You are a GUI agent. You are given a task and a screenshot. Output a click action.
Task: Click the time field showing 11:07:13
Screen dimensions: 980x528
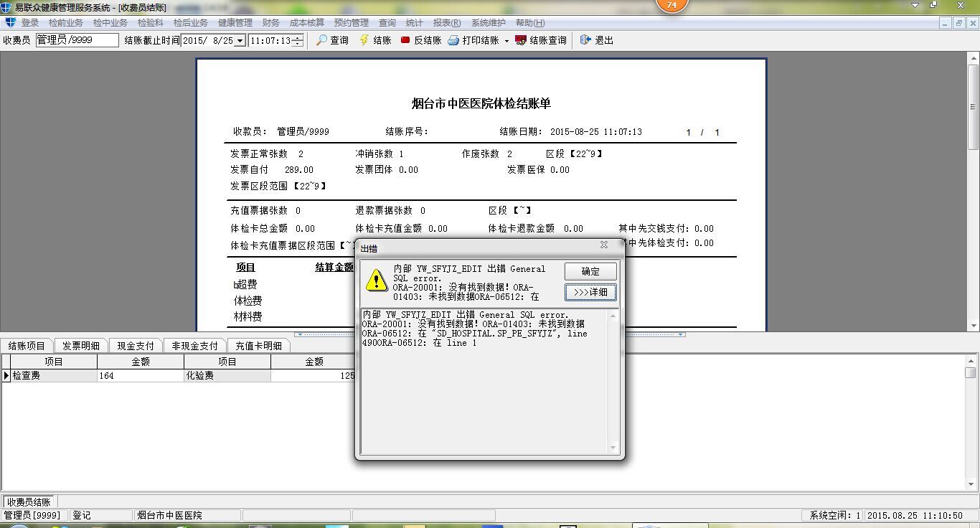[270, 41]
